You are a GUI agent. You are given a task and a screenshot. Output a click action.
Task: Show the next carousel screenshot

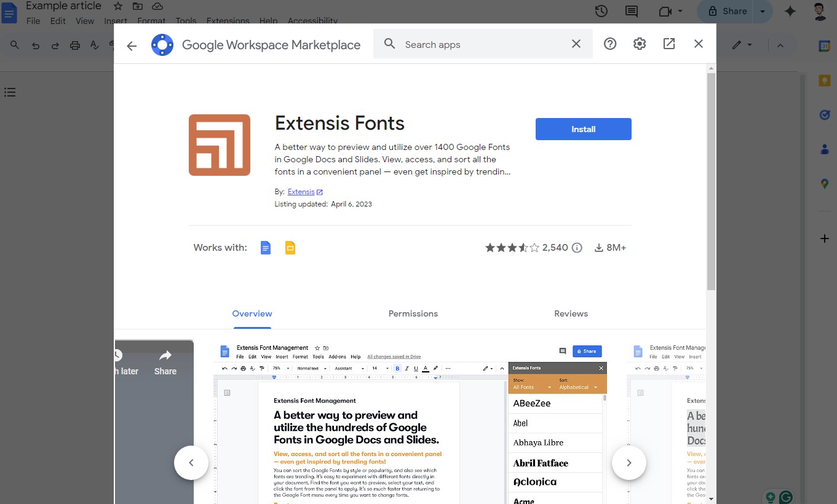[629, 463]
